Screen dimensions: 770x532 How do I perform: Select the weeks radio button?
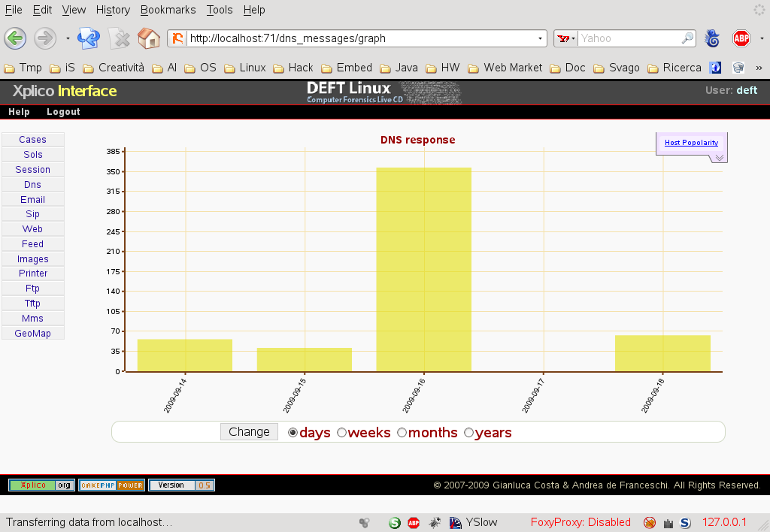tap(341, 433)
